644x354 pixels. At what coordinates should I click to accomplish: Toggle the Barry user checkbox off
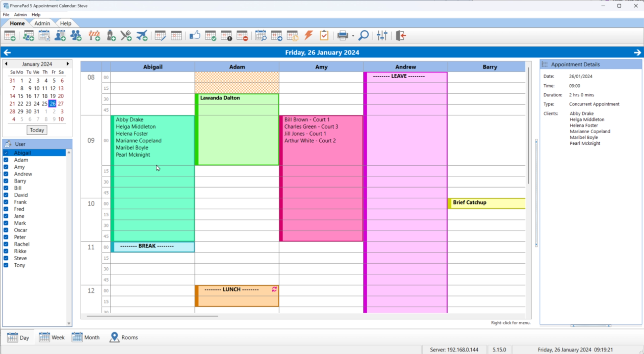click(x=6, y=181)
